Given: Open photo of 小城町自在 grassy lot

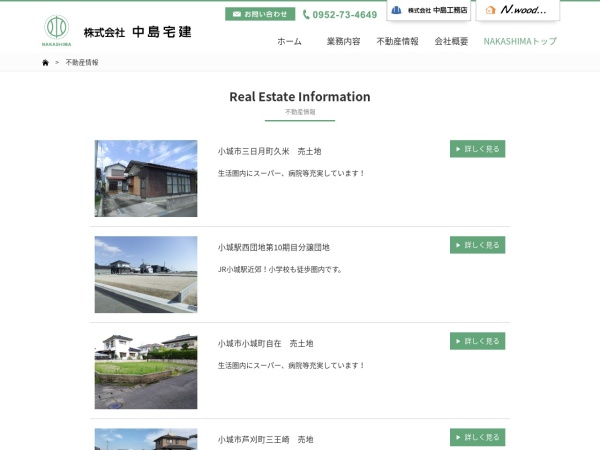Looking at the screenshot, I should click(146, 370).
